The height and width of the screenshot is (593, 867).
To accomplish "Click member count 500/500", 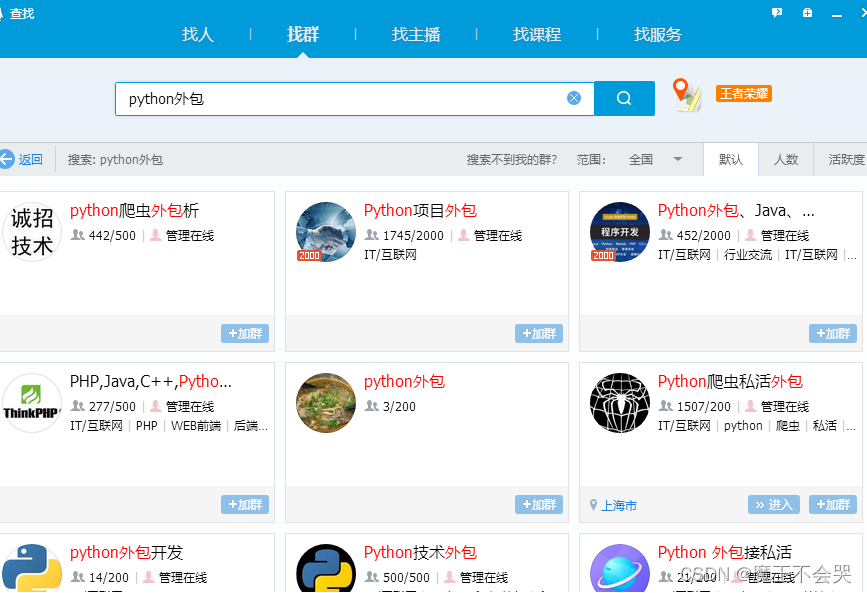I will pyautogui.click(x=406, y=578).
